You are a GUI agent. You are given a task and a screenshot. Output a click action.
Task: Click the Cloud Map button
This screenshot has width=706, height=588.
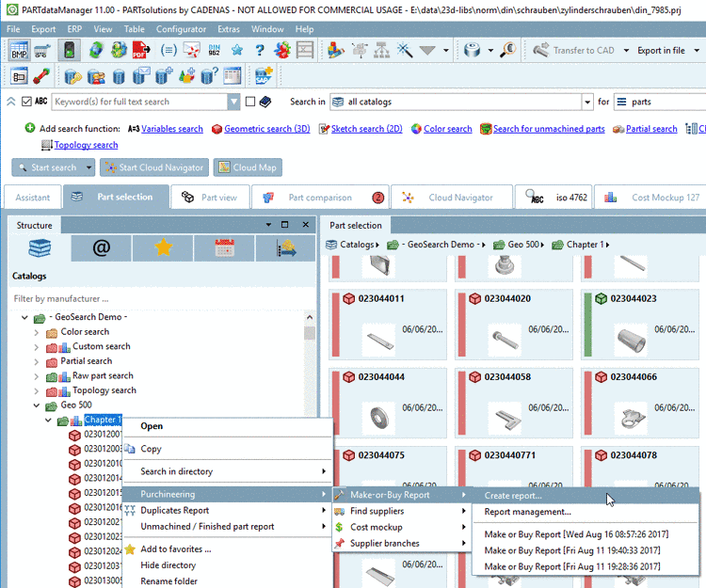click(248, 167)
